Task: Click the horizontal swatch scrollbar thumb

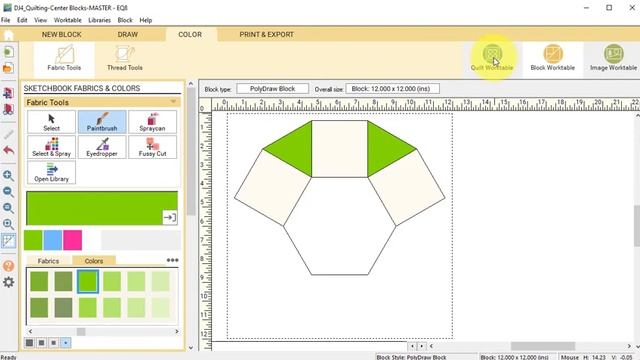Action: tap(81, 331)
